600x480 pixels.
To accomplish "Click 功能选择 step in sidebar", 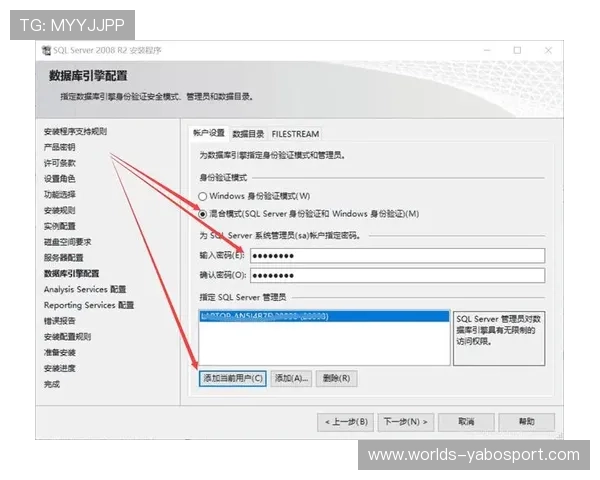I will point(59,195).
